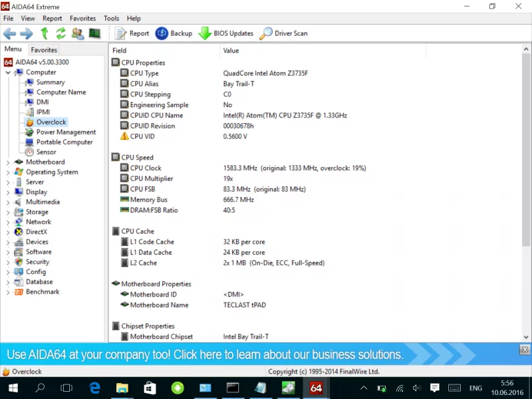Select Sensor in the tree
Screen dimensions: 532x399
(46, 152)
